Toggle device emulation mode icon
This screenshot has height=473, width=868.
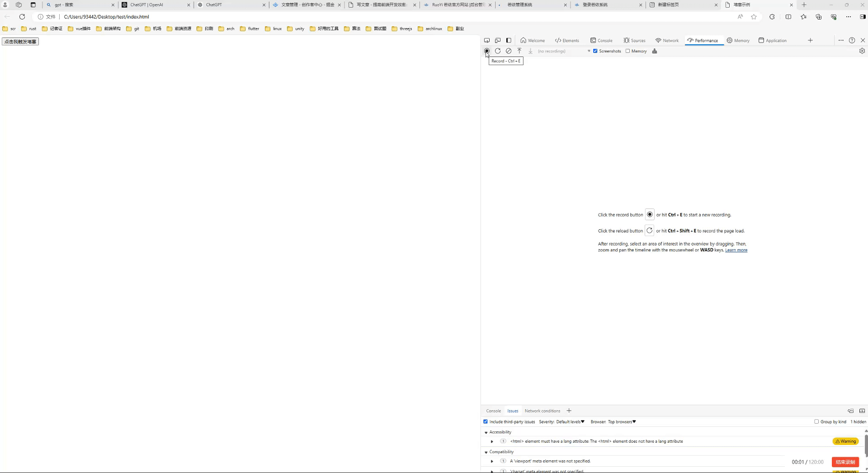pyautogui.click(x=498, y=40)
